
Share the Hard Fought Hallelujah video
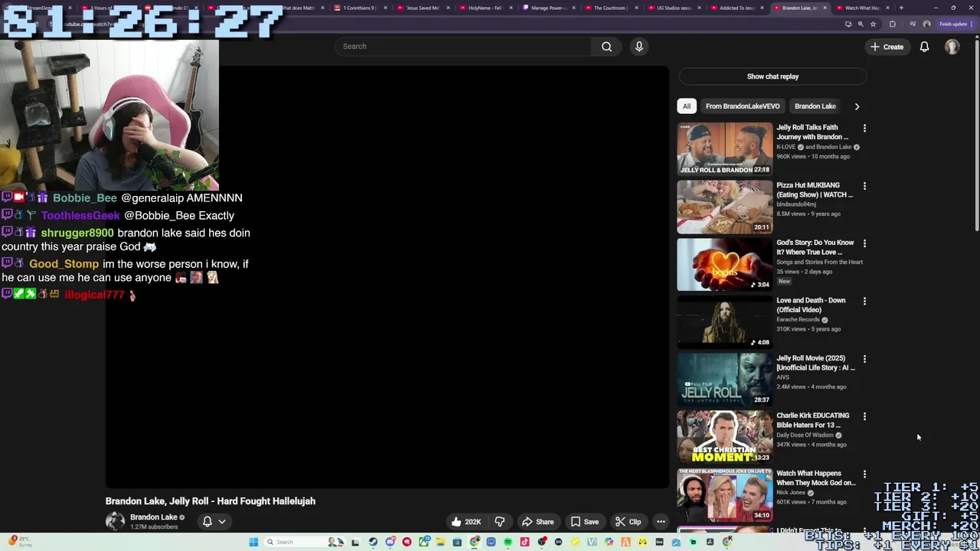pos(537,522)
